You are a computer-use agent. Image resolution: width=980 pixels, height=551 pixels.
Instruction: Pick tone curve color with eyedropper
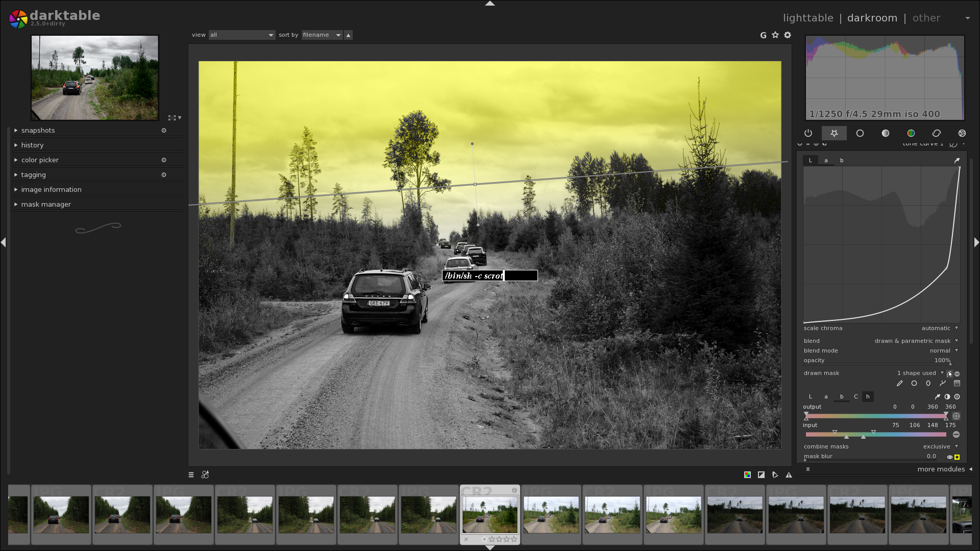click(x=957, y=160)
